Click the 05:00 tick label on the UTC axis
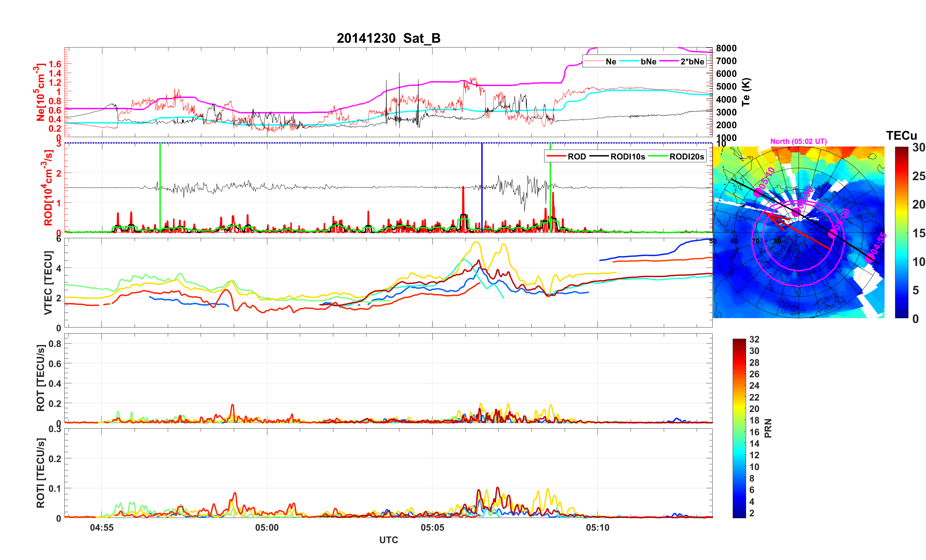 tap(267, 528)
